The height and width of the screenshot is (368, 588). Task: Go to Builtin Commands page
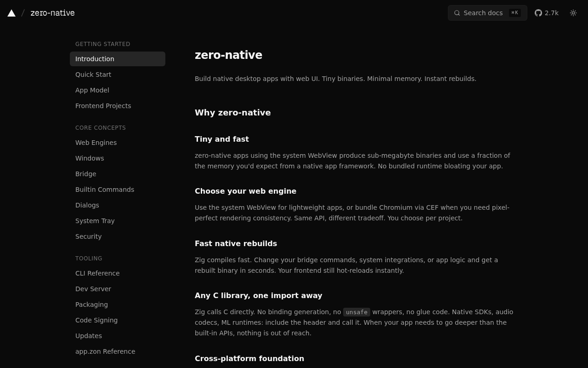coord(118,190)
